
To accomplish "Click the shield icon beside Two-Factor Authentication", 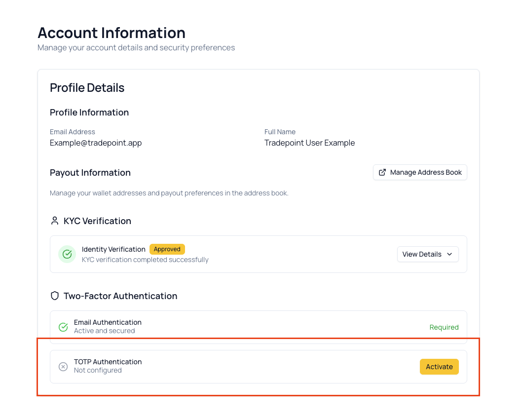I will click(x=54, y=296).
